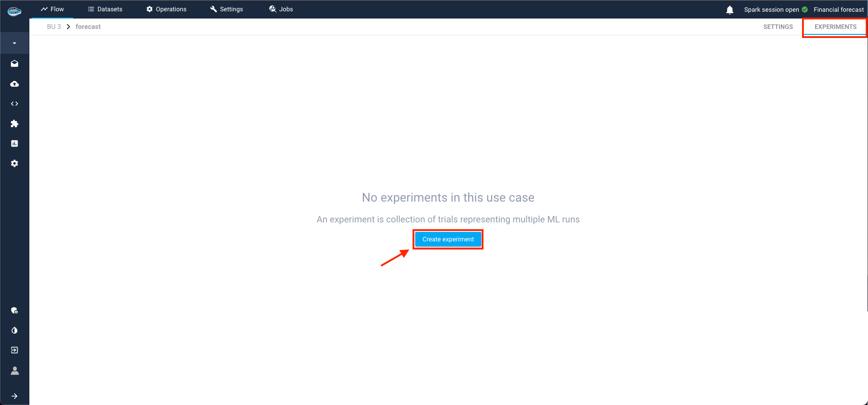This screenshot has width=868, height=405.
Task: Open the user profile avatar icon
Action: pyautogui.click(x=14, y=371)
